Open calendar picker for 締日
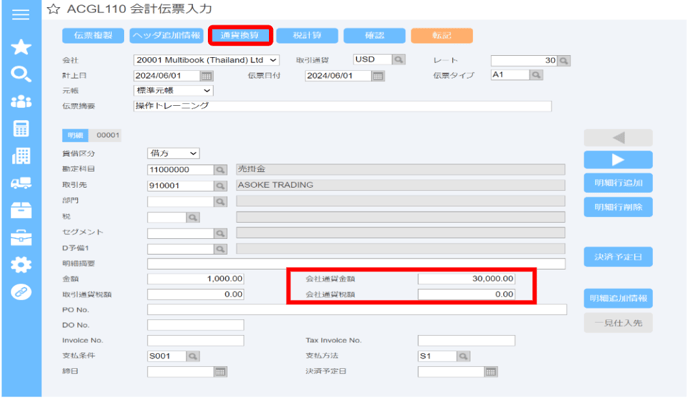 [x=220, y=372]
